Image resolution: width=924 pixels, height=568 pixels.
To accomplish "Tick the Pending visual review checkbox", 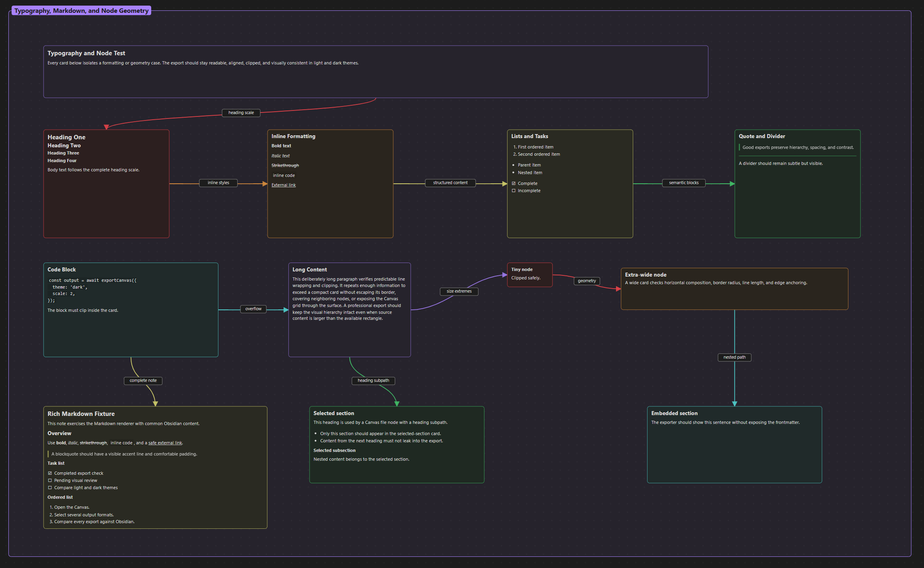I will pyautogui.click(x=50, y=480).
